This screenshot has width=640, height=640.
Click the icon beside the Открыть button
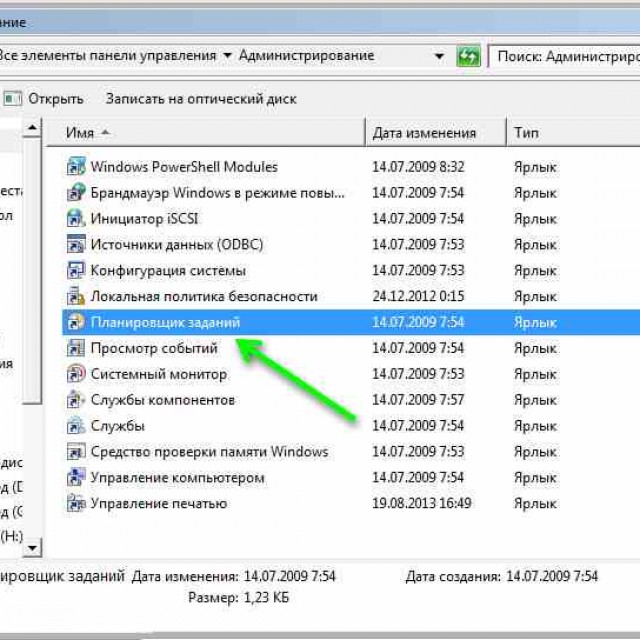13,99
